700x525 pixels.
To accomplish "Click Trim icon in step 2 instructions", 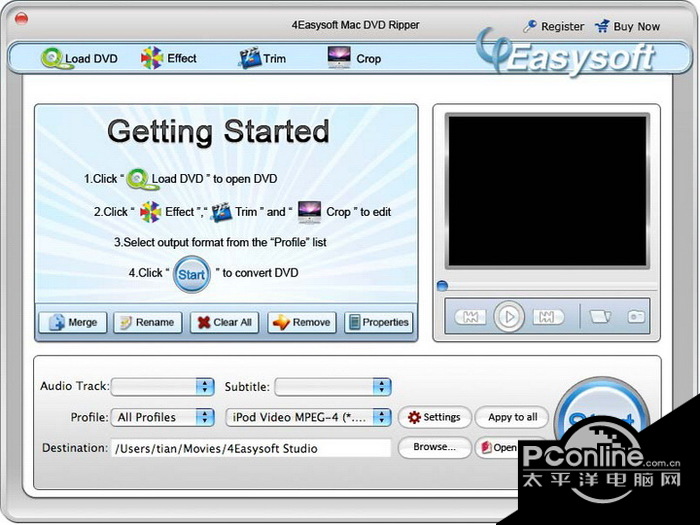I will pos(222,212).
